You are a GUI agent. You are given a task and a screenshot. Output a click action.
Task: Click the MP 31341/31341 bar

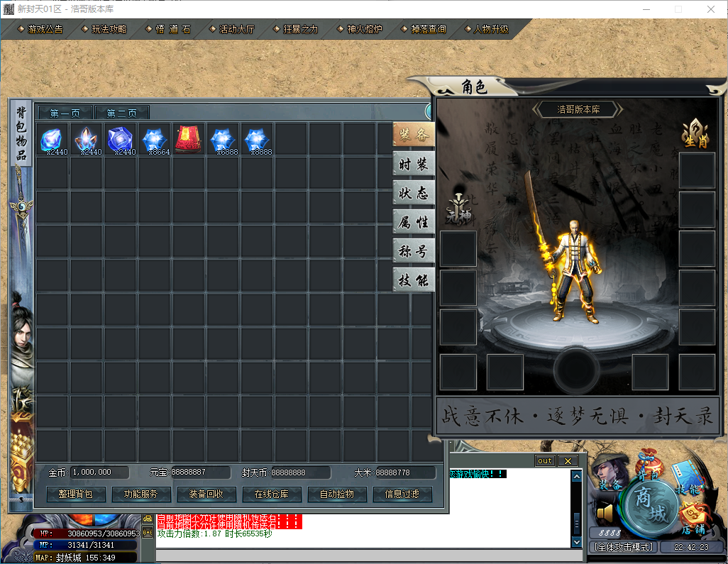[87, 545]
